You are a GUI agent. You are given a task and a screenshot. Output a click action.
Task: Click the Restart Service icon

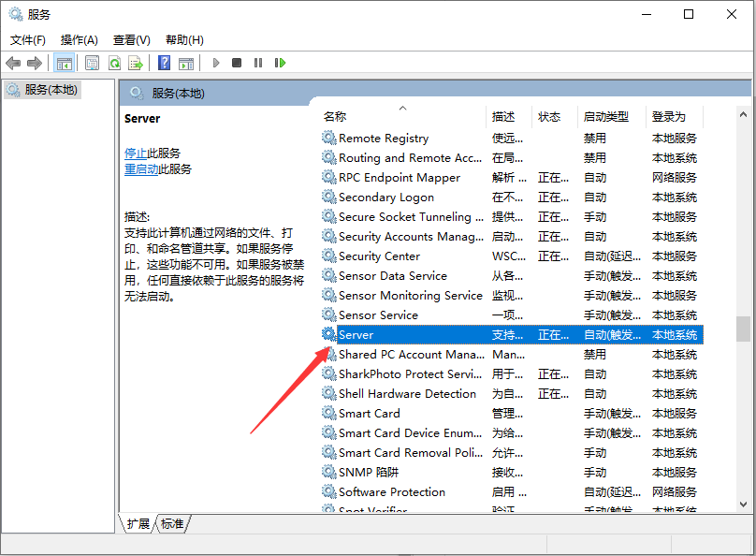(x=279, y=63)
